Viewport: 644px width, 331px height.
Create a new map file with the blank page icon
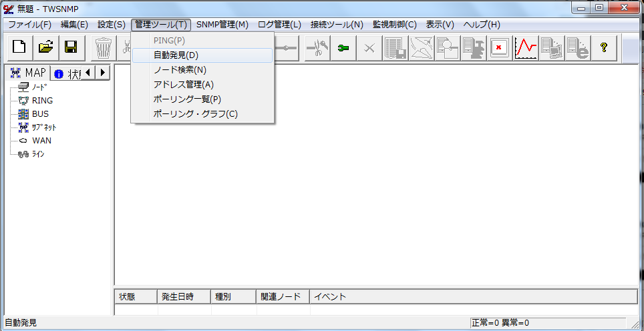[x=19, y=48]
